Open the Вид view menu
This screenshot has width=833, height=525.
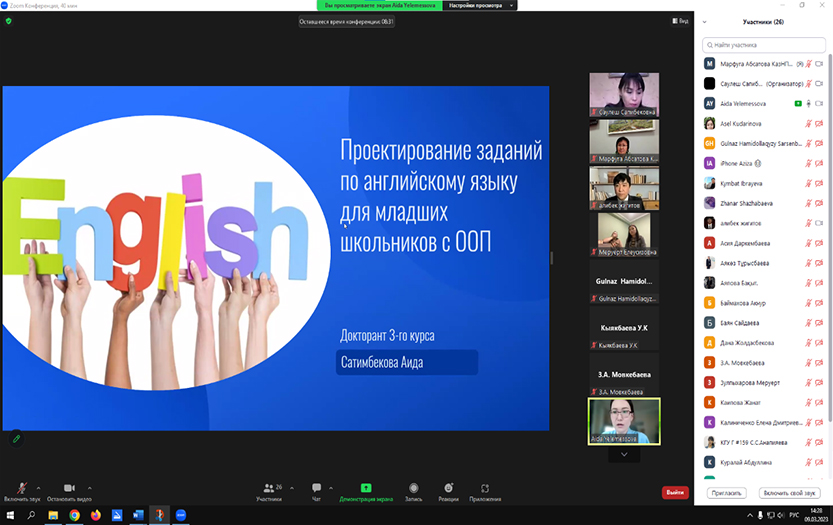[678, 20]
